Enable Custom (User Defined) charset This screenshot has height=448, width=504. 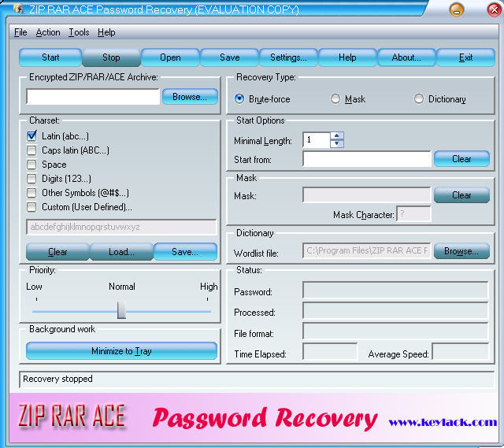point(31,206)
